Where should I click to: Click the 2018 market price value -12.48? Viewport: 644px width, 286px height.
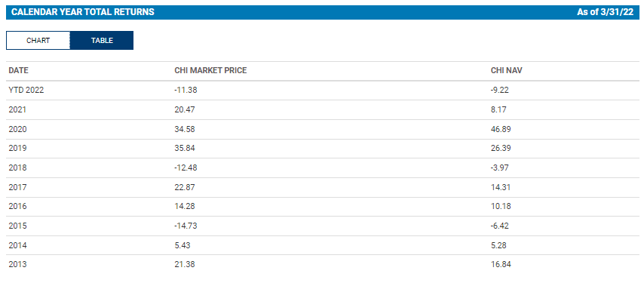click(x=186, y=168)
